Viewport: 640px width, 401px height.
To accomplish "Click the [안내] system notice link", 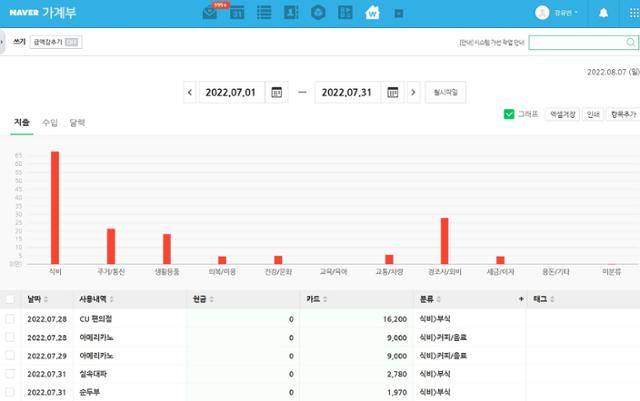I will click(492, 42).
